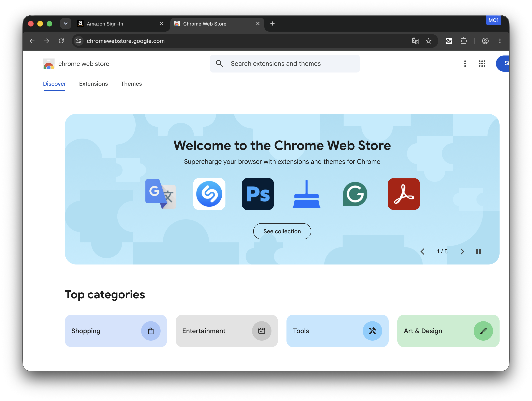Screen dimensions: 532x401
Task: Pause the banner carousel autoplay
Action: click(x=478, y=251)
